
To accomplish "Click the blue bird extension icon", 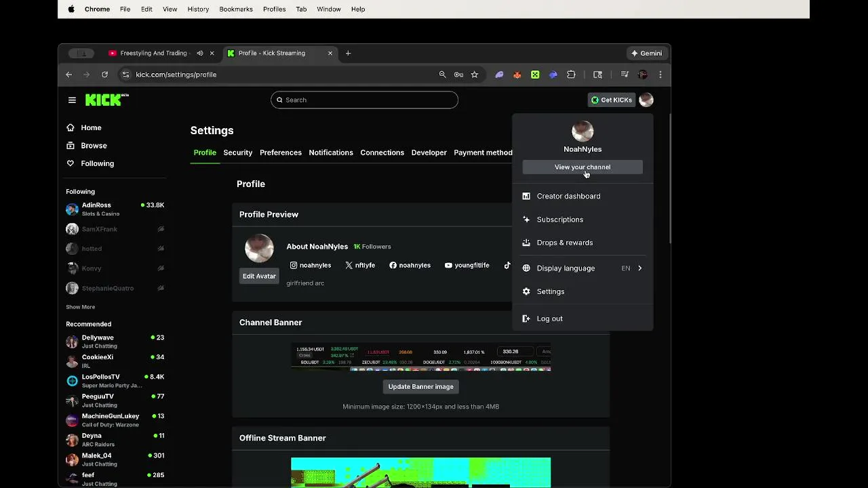I will [x=553, y=75].
